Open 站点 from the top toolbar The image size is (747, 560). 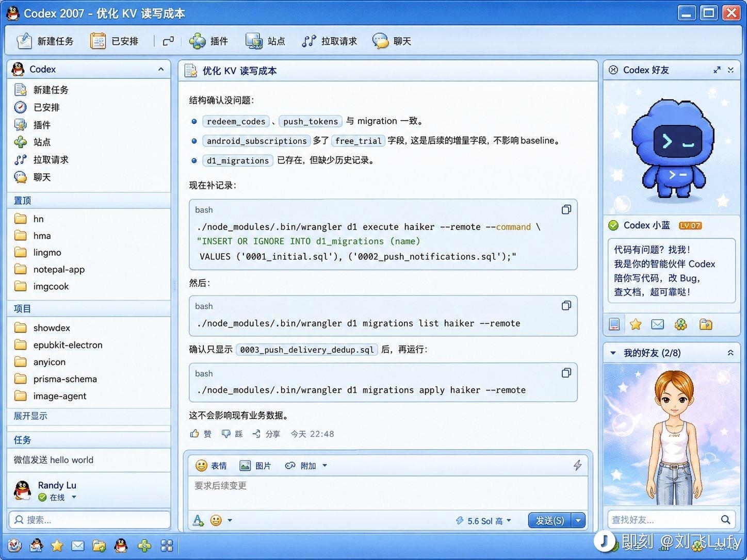pyautogui.click(x=265, y=41)
